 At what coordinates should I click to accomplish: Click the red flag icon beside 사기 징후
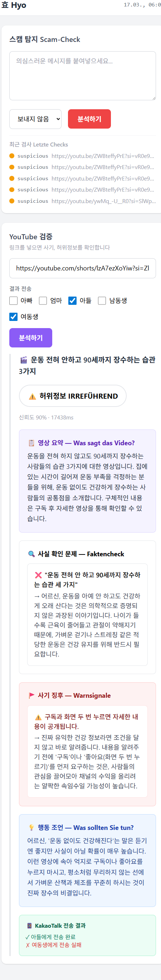tap(31, 696)
